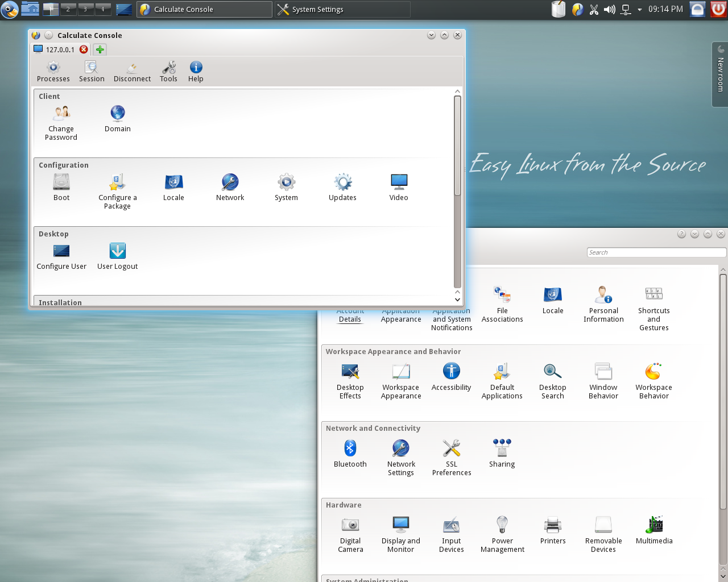
Task: Open Digital Camera settings
Action: tap(350, 535)
